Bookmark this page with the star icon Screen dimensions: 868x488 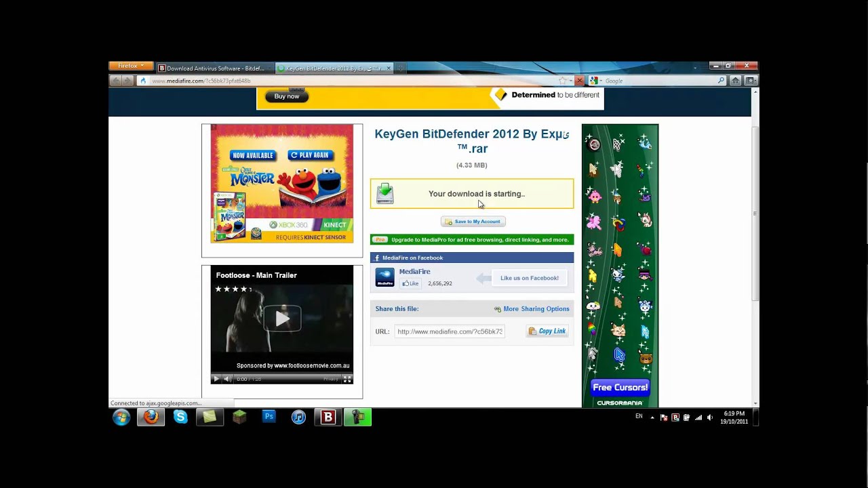562,81
